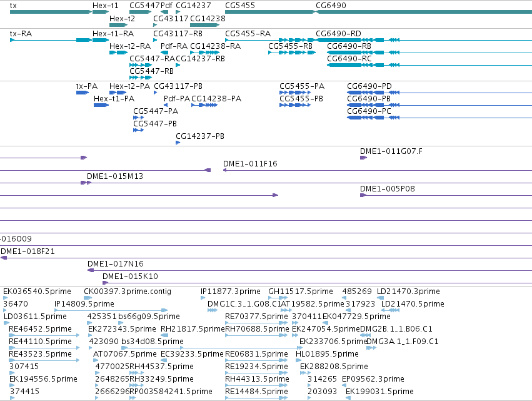Select the "RE43523.5prime" EST label
Screen dimensions: 532x401
tap(41, 354)
